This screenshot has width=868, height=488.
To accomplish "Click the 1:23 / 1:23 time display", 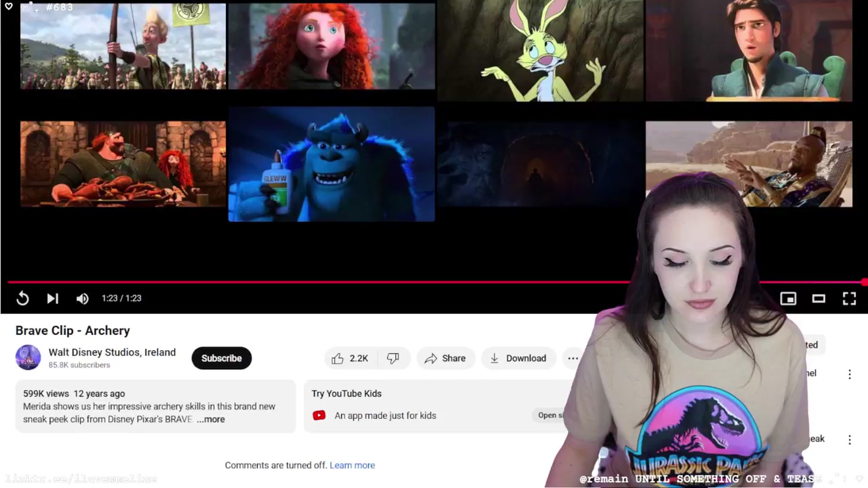I will tap(121, 298).
